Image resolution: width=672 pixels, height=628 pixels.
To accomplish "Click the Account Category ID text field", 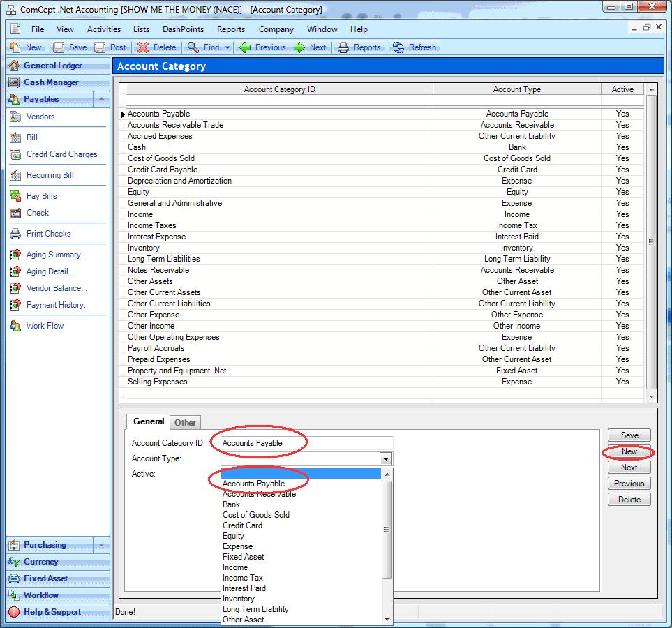I will click(304, 443).
